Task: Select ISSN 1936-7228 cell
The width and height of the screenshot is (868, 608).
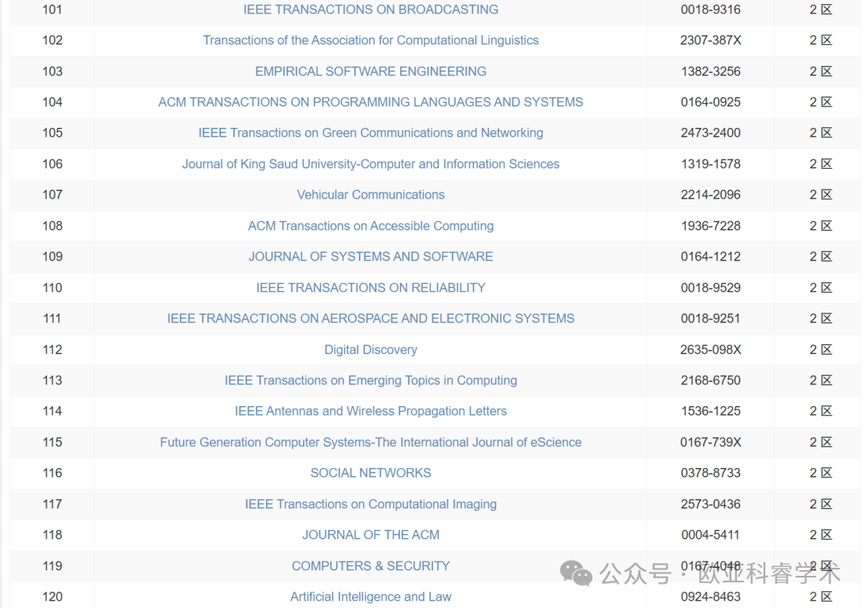Action: pos(710,226)
